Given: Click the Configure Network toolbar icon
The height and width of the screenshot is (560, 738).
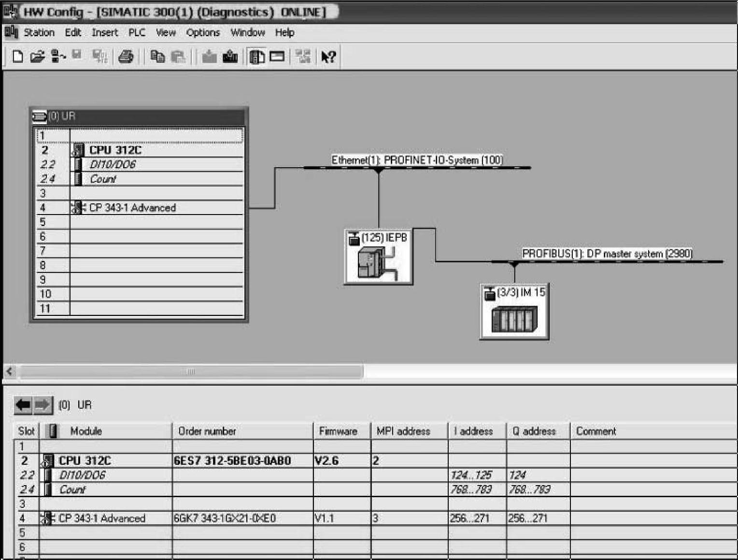Looking at the screenshot, I should click(x=303, y=57).
